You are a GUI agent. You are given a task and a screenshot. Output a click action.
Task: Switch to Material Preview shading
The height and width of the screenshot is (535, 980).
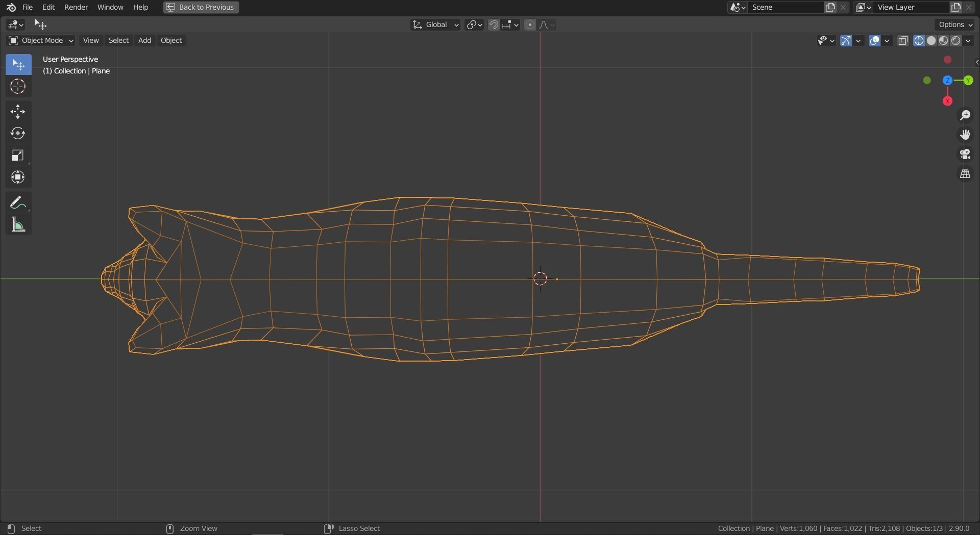(943, 40)
